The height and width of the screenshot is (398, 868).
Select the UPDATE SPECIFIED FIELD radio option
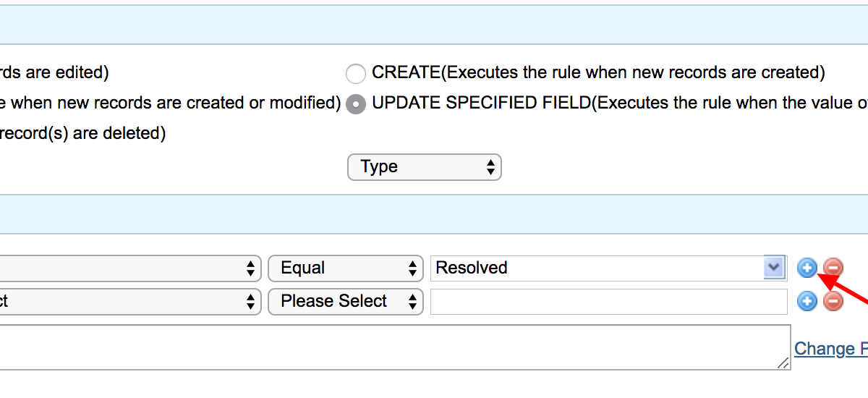pos(356,104)
